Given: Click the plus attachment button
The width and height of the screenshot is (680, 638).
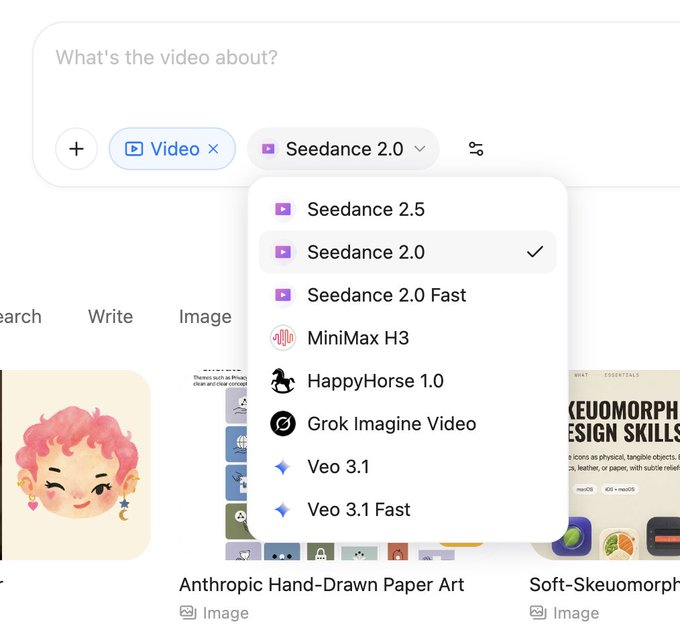Looking at the screenshot, I should [76, 149].
